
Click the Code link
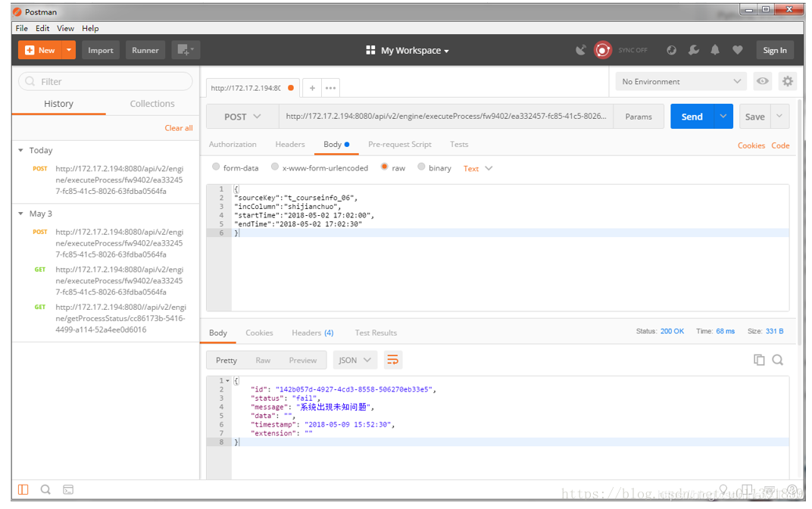[780, 145]
